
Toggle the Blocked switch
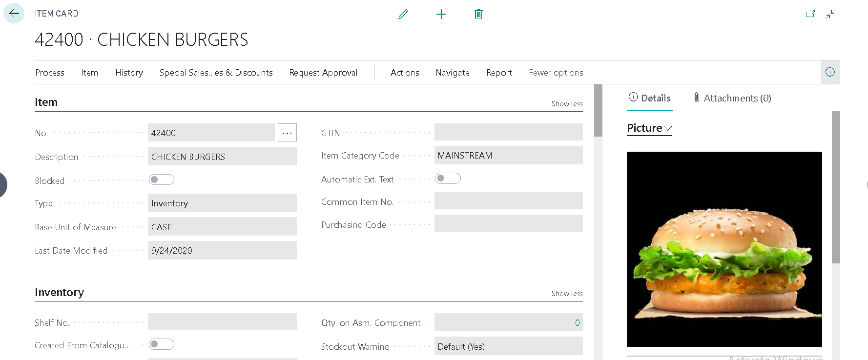[x=162, y=180]
